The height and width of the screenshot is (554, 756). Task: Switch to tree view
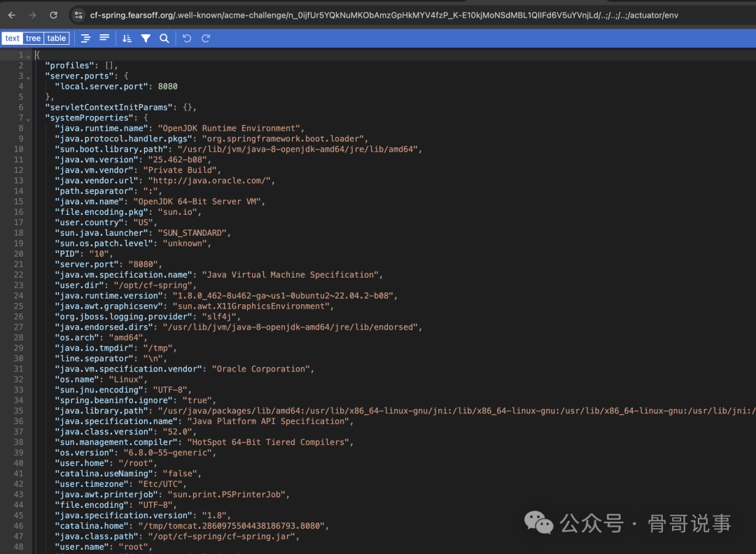click(x=33, y=38)
